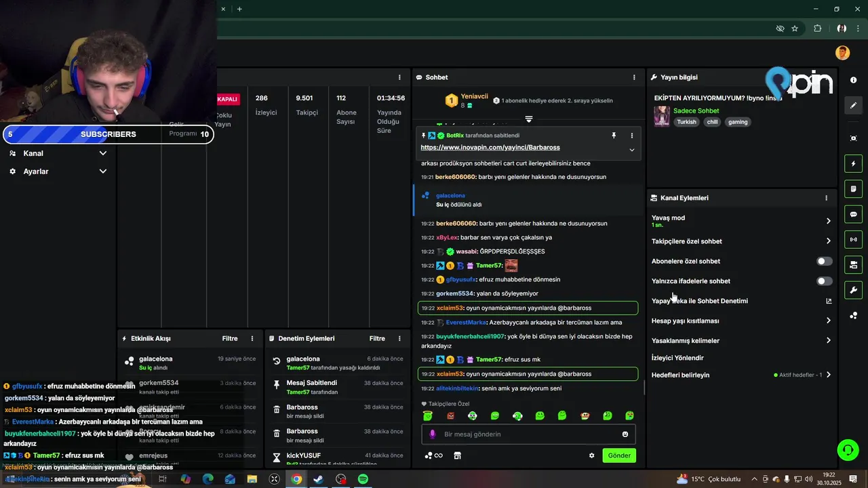Screen dimensions: 868x488
Task: Click the purple microphone icon in message box
Action: 433,434
